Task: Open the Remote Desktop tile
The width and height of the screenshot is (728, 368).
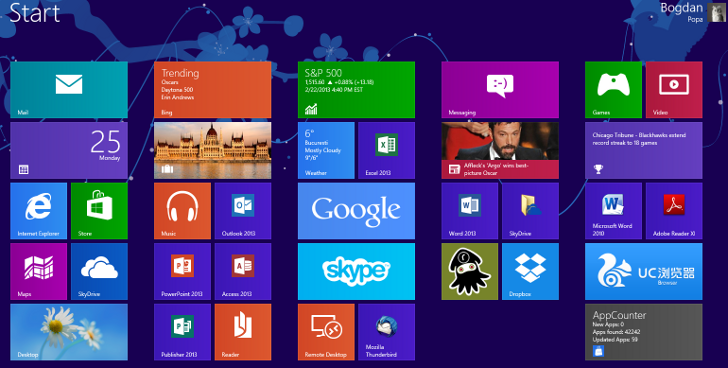Action: point(326,332)
